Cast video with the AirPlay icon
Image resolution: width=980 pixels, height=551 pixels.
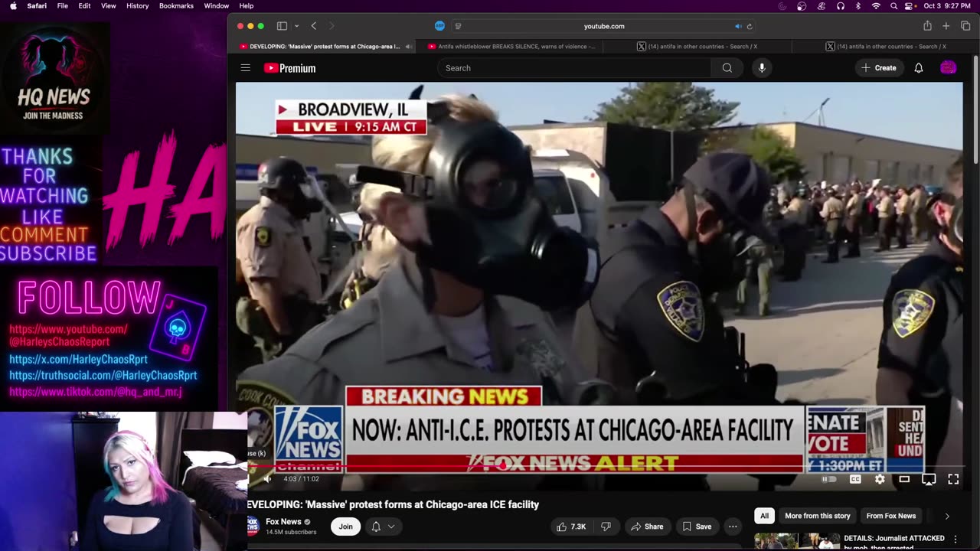point(929,479)
